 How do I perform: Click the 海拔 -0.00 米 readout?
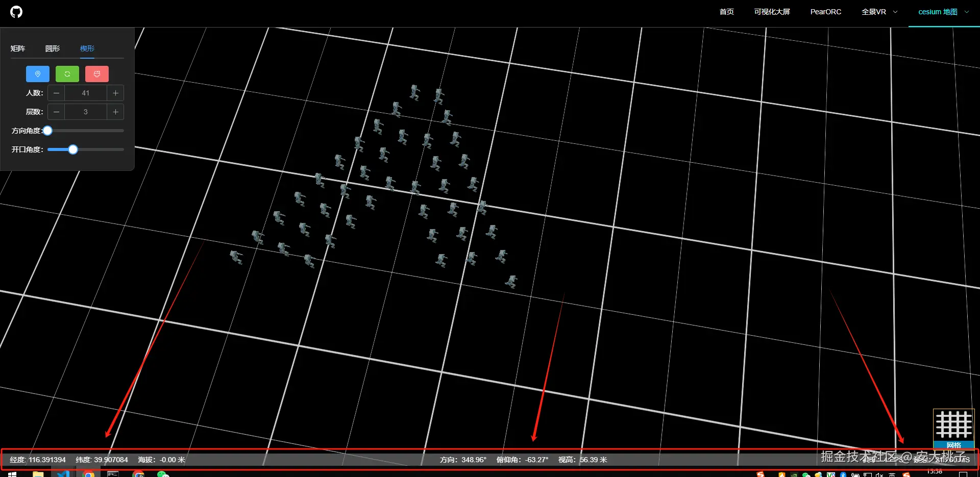pos(161,460)
